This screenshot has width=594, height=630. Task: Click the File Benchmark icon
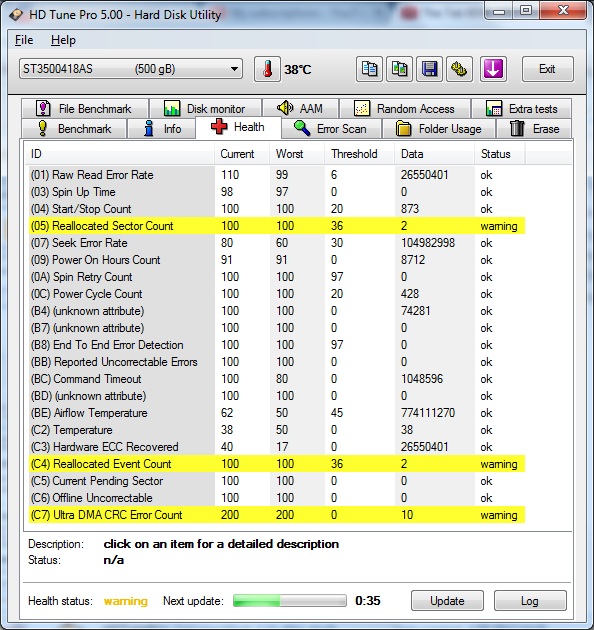43,108
